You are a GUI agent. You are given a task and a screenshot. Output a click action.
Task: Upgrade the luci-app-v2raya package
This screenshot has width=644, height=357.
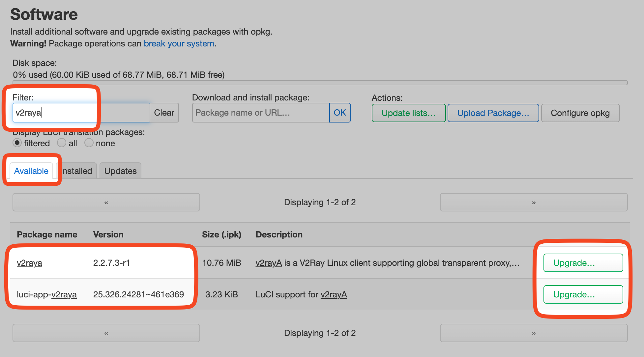(583, 294)
